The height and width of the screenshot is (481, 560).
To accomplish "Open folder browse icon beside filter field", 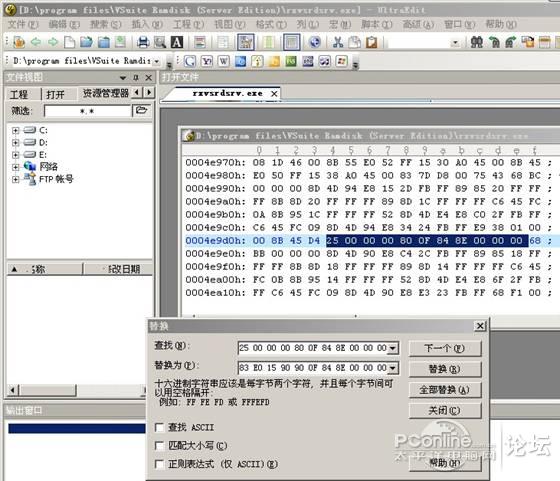I will tap(141, 110).
